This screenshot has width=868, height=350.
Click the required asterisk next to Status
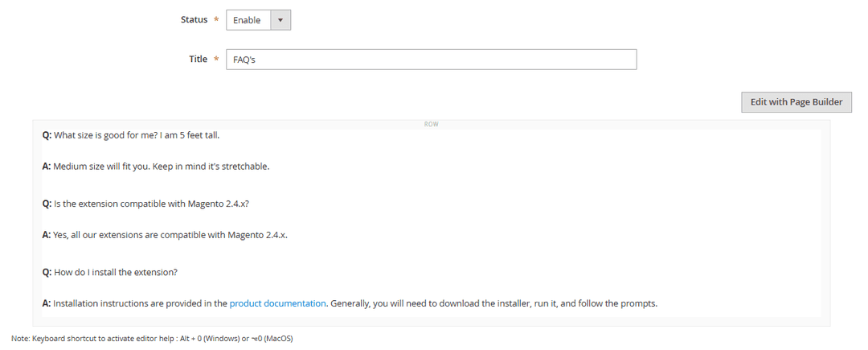(216, 20)
